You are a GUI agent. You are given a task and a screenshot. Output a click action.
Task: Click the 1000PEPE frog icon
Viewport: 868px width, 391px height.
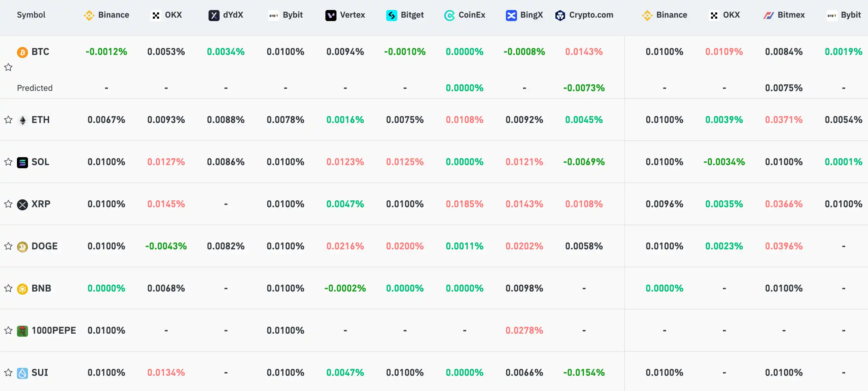[22, 331]
